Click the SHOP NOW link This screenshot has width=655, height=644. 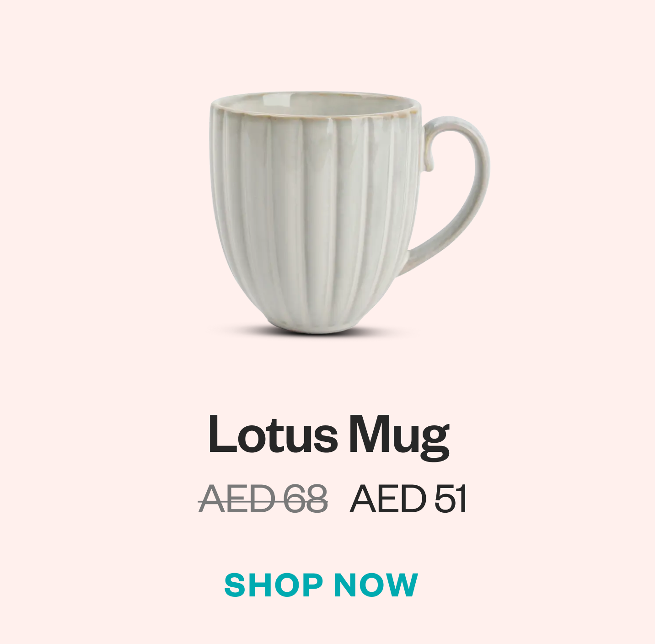tap(321, 585)
